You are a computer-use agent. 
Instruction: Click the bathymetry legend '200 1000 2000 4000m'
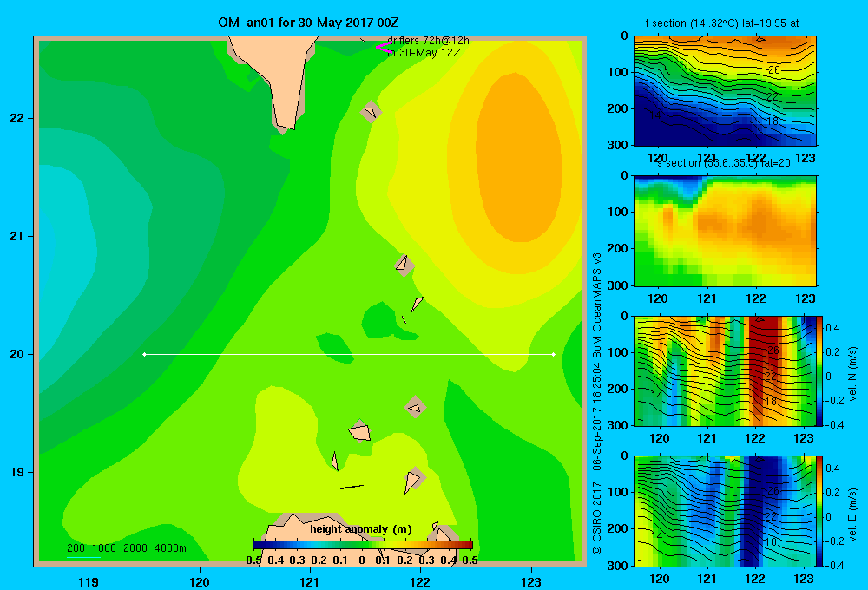click(126, 548)
